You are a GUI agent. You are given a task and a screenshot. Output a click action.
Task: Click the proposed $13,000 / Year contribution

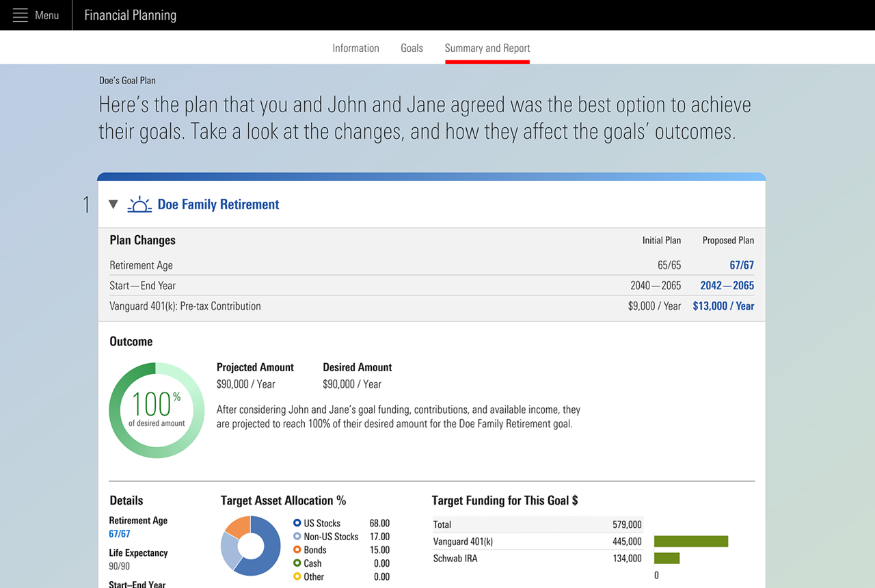[x=723, y=306]
